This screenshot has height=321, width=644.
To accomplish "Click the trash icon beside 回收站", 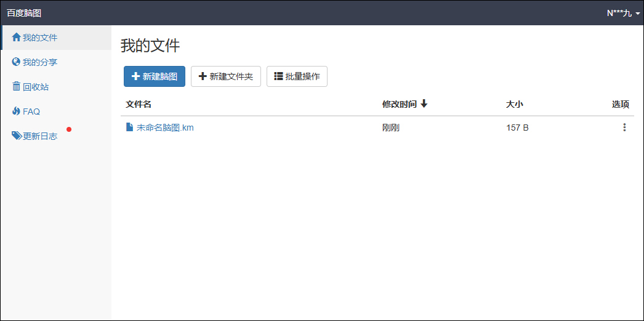I will pos(17,87).
